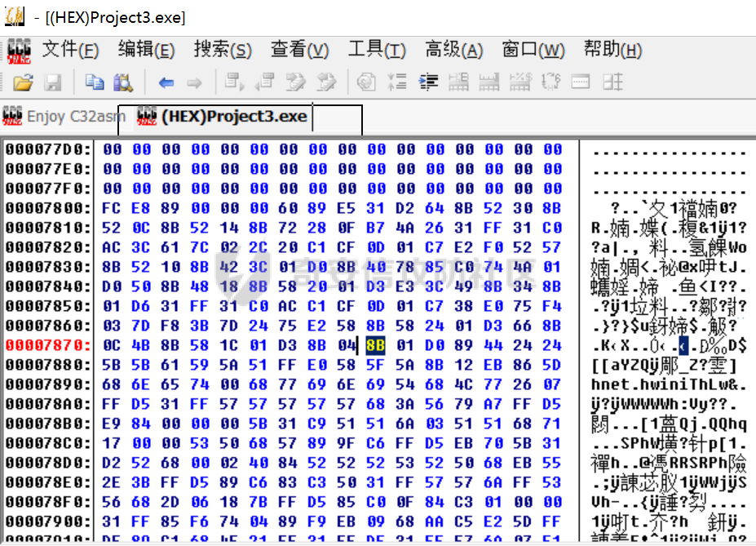Open the 文件(F) menu

pos(70,51)
